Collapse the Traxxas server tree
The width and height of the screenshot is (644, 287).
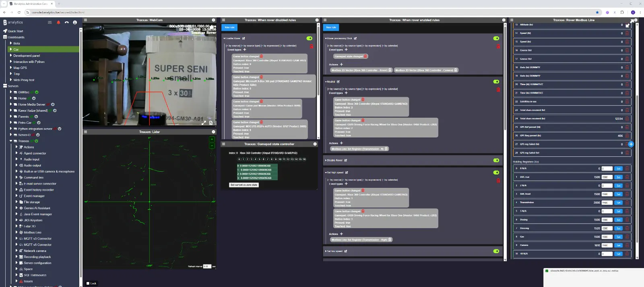coord(11,141)
